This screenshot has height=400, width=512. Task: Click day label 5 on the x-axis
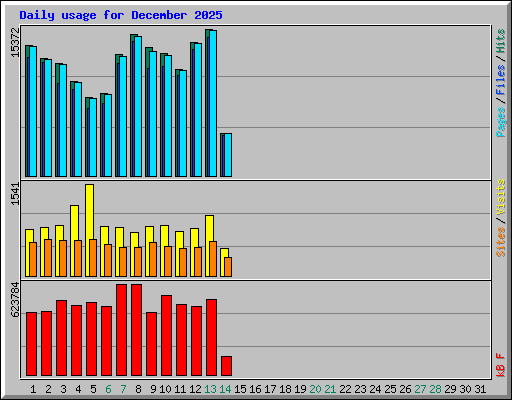[93, 389]
